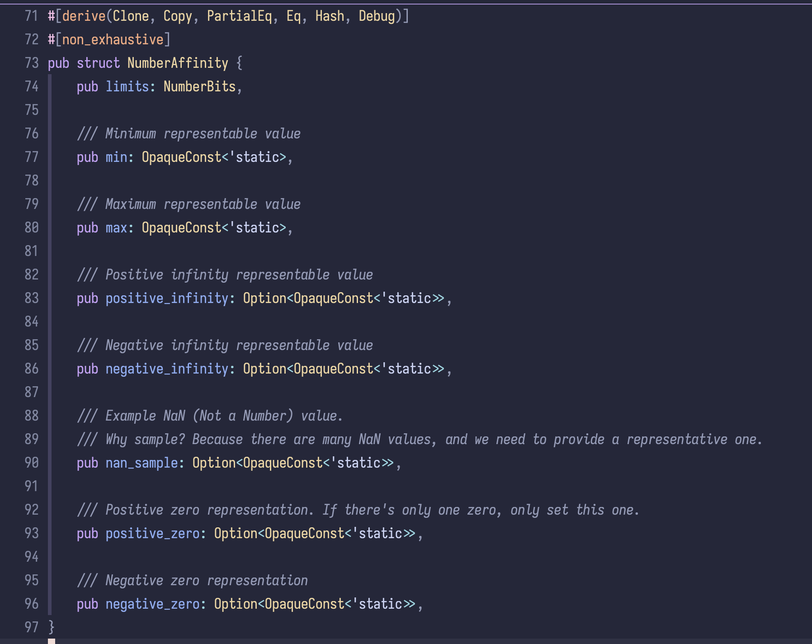Click the positive_zero field name
Viewport: 812px width, 644px height.
click(152, 533)
